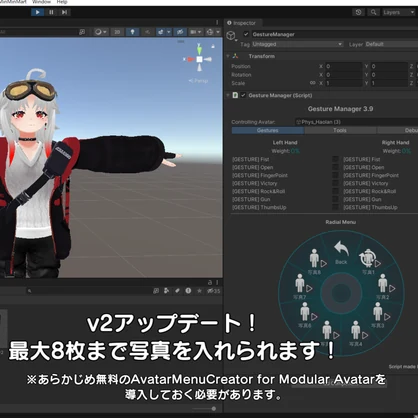Switch to the Inspector tab
The image size is (418, 418).
pyautogui.click(x=242, y=23)
